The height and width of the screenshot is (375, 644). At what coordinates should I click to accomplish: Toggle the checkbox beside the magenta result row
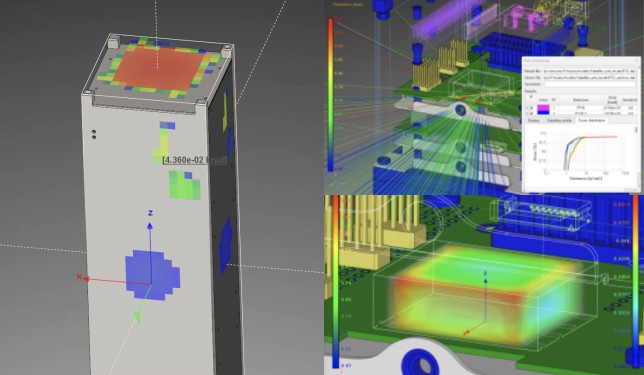[531, 108]
